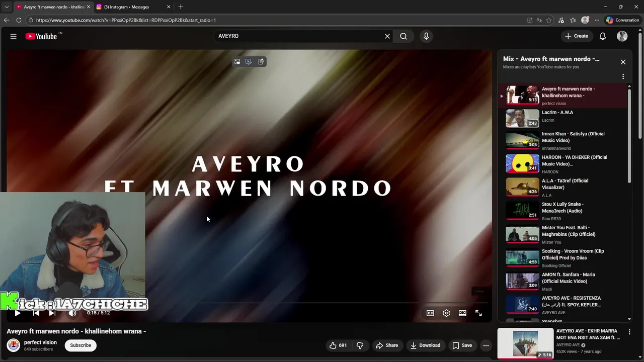Open the perfect vision channel avatar
Screen dimensions: 644x362
tap(14, 345)
